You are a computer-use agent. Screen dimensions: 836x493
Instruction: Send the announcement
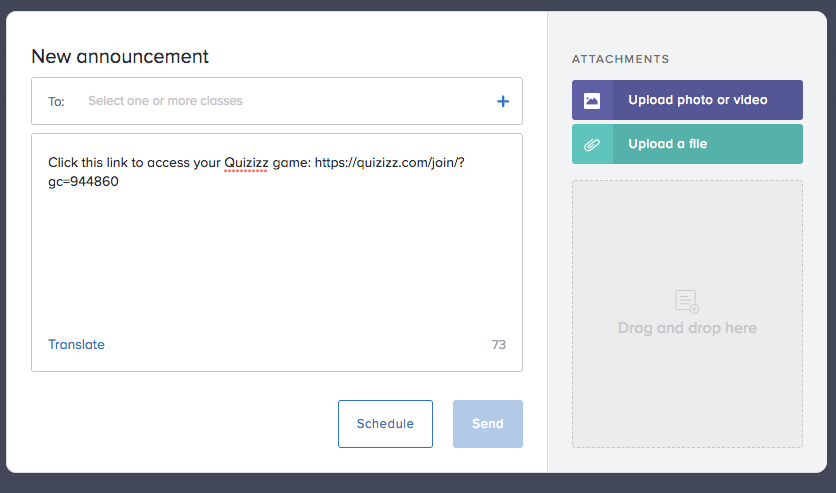tap(487, 424)
